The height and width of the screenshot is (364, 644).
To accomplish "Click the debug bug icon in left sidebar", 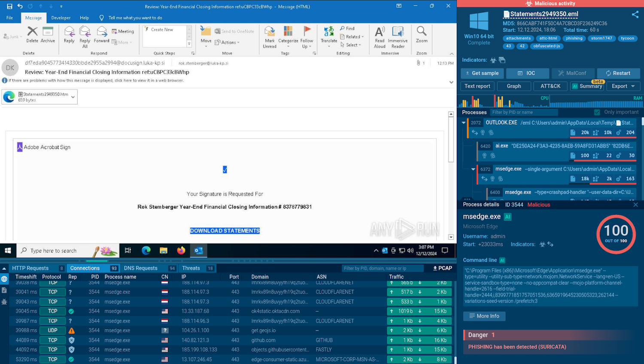I will click(x=4, y=302).
